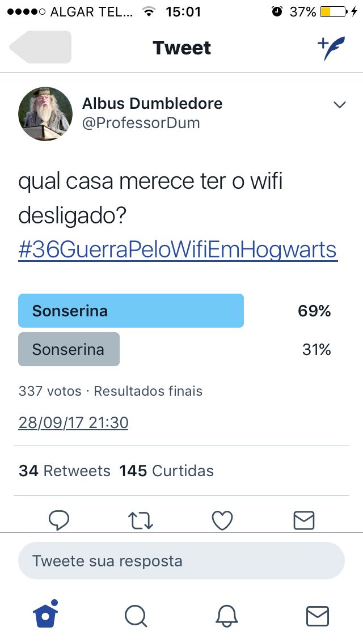
Task: Focus the "Tweete sua resposta" reply field
Action: (181, 561)
